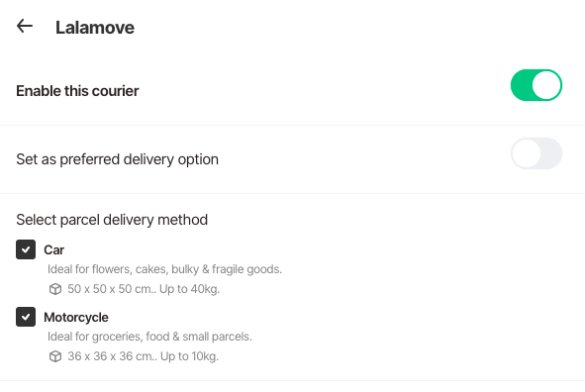
Task: Go back using the left arrow icon
Action: [x=25, y=26]
